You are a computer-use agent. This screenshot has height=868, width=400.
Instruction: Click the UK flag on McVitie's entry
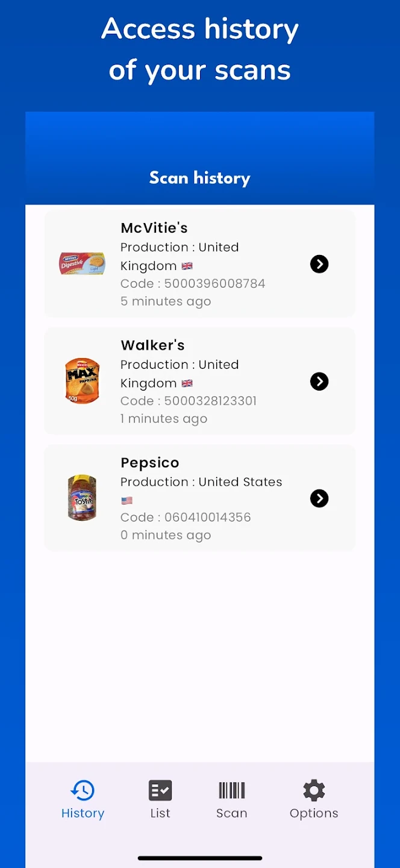coord(187,266)
